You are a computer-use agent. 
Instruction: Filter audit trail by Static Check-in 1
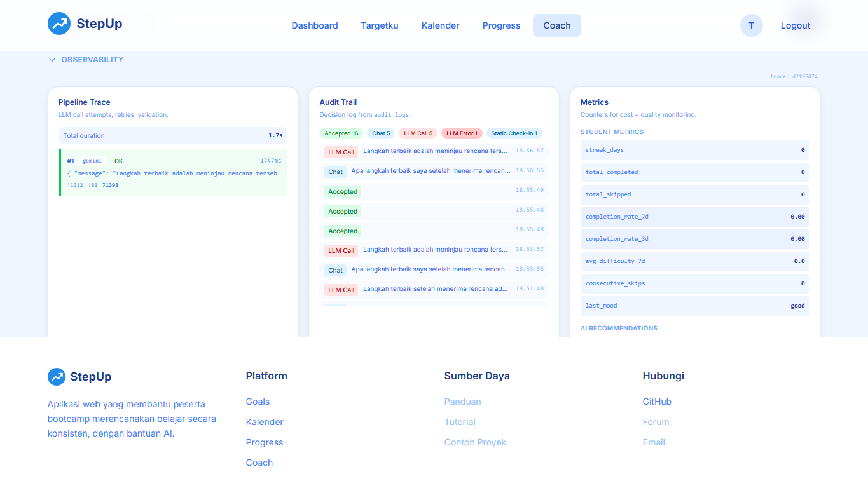pyautogui.click(x=514, y=133)
